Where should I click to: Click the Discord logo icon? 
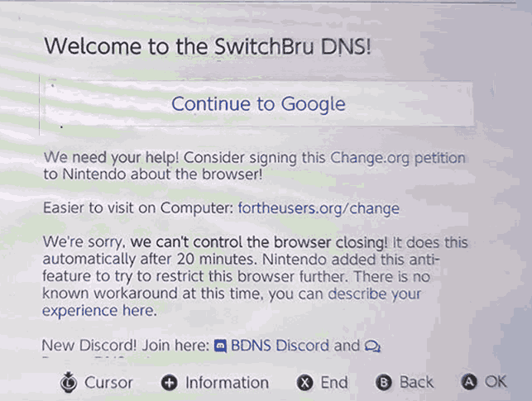(220, 346)
